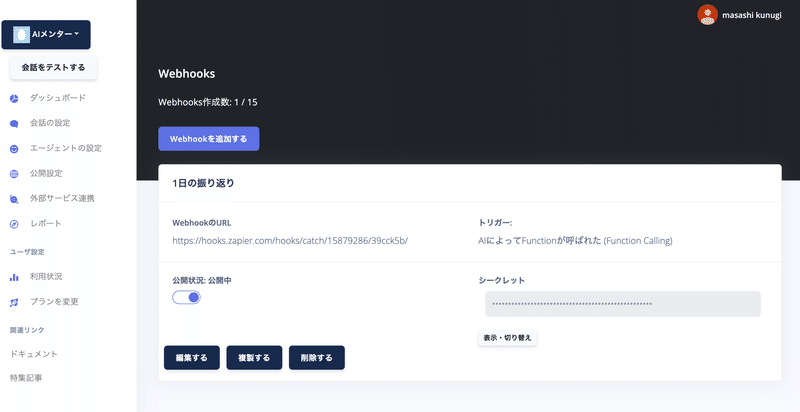Click 編集する button
The height and width of the screenshot is (412, 800).
pyautogui.click(x=192, y=357)
